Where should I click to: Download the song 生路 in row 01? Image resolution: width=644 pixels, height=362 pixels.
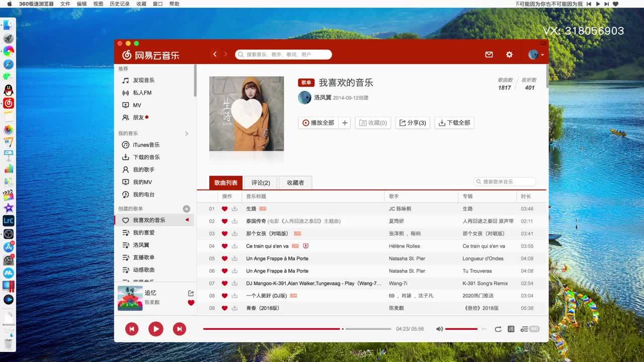pyautogui.click(x=234, y=209)
